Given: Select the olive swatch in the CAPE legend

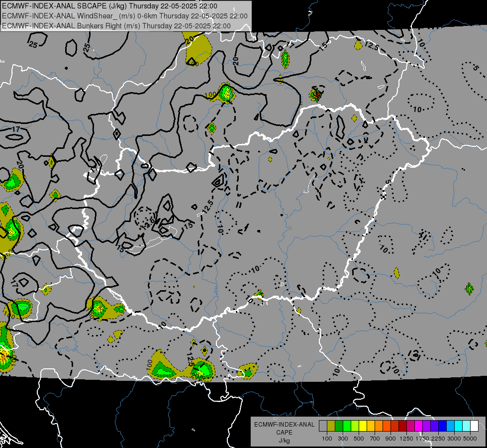Looking at the screenshot, I should click(x=331, y=426).
